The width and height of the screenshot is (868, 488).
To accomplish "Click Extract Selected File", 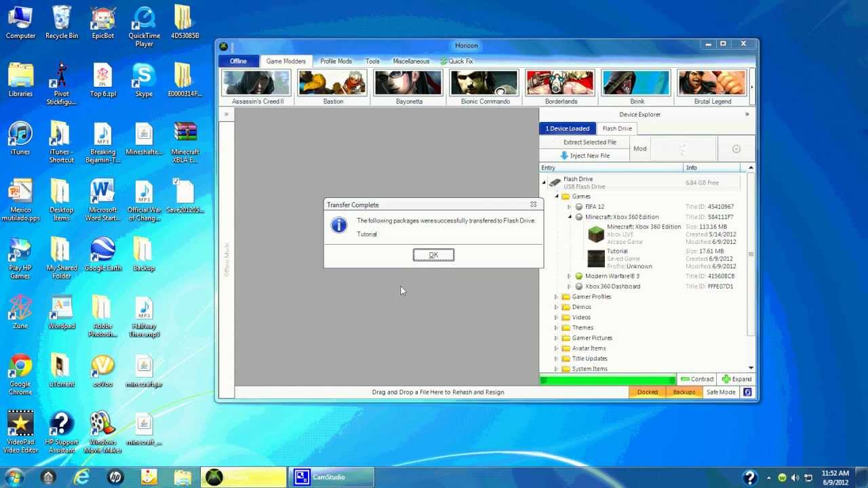I will (x=586, y=142).
